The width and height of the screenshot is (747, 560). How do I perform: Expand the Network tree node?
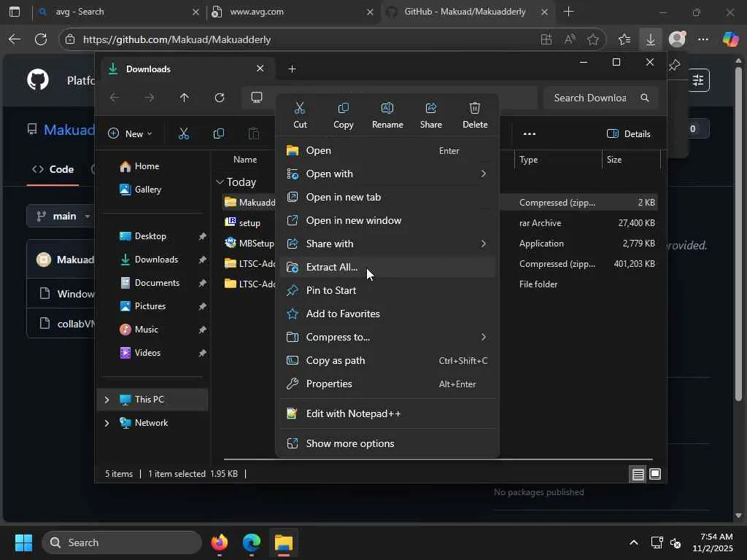coord(107,423)
